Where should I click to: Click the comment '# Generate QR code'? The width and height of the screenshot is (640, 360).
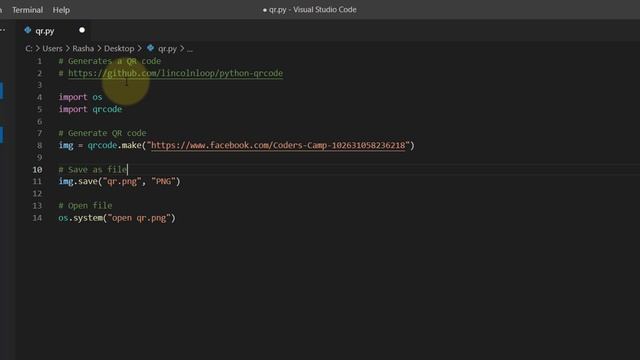102,133
